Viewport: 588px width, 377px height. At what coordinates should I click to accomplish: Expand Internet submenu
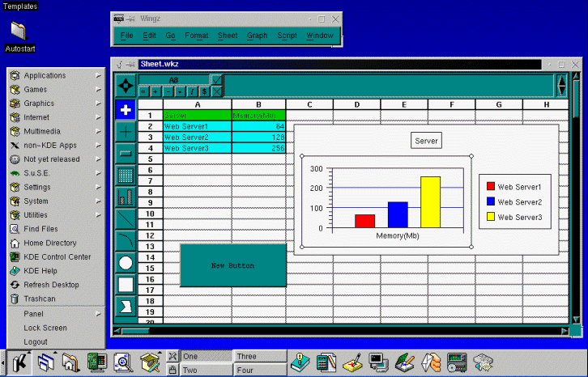click(x=56, y=117)
